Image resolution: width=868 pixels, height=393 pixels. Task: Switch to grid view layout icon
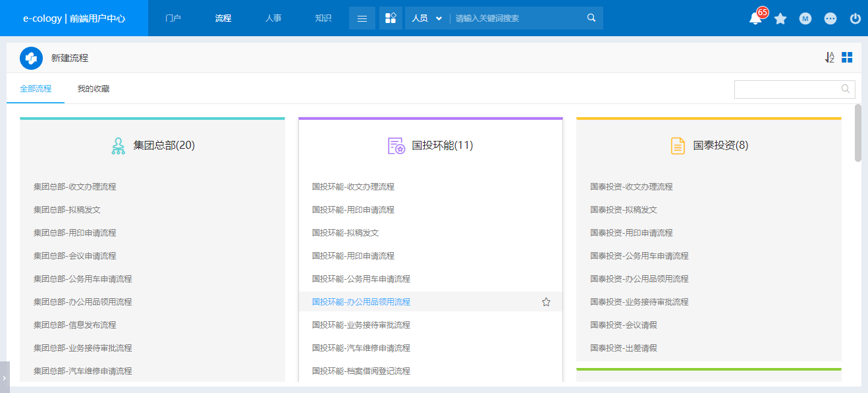pos(847,57)
